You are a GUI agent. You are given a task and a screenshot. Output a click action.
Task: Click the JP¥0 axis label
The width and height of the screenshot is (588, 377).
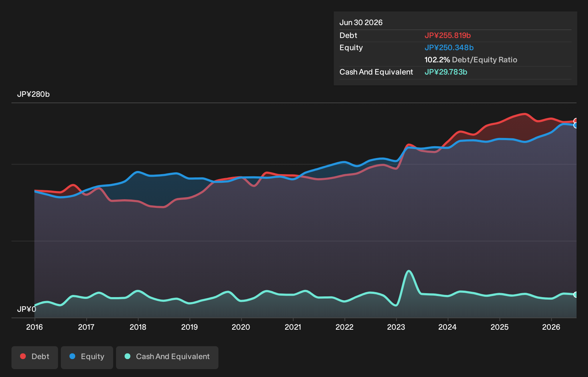(x=26, y=309)
